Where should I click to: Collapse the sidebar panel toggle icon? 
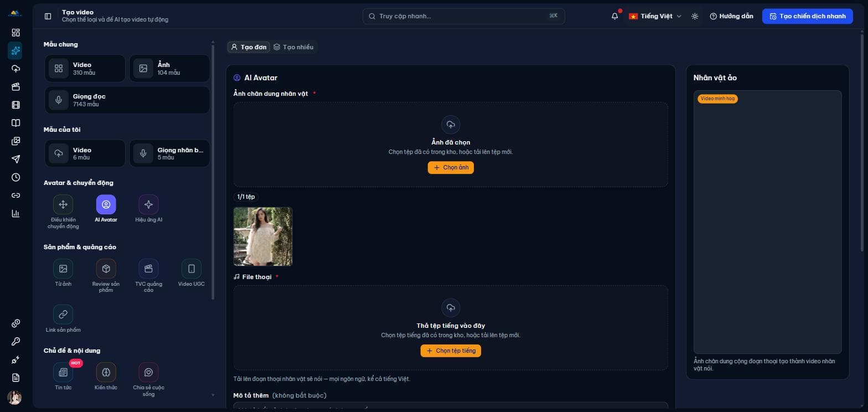tap(48, 16)
